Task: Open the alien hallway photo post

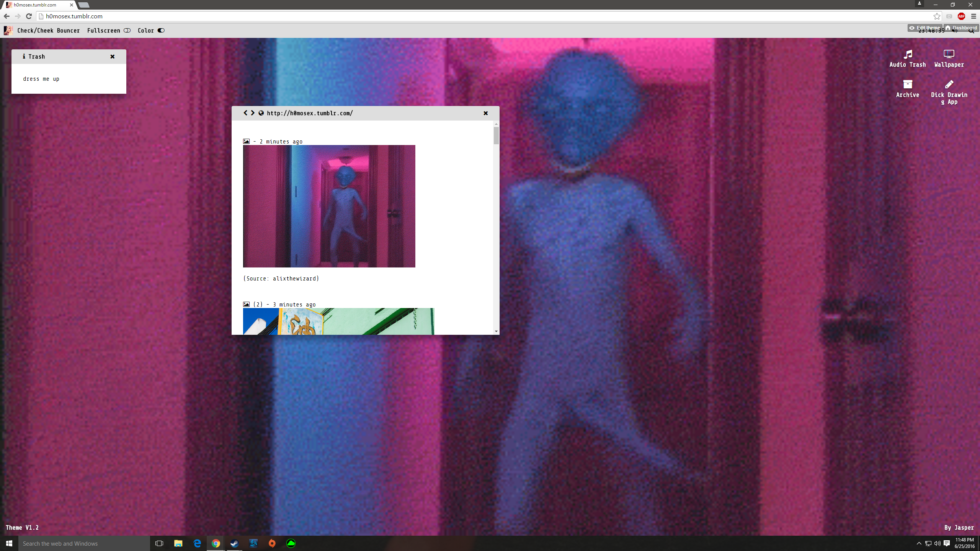Action: pyautogui.click(x=329, y=206)
